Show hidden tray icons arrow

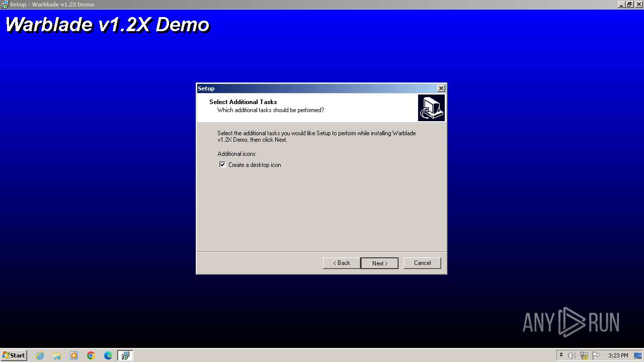pos(561,355)
